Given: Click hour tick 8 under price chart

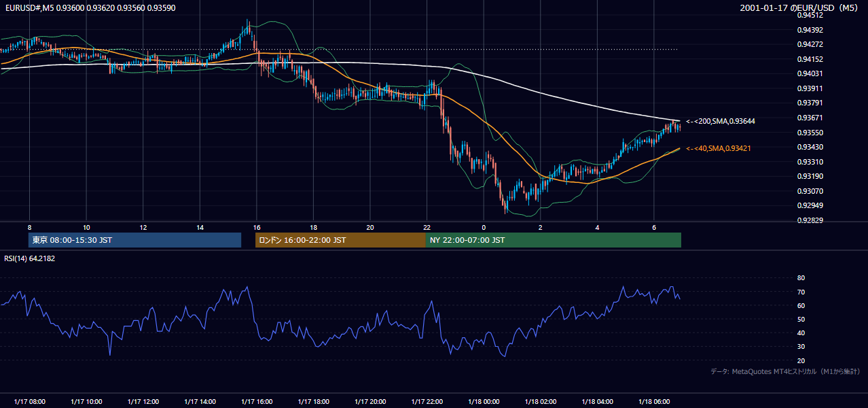Looking at the screenshot, I should [x=30, y=227].
